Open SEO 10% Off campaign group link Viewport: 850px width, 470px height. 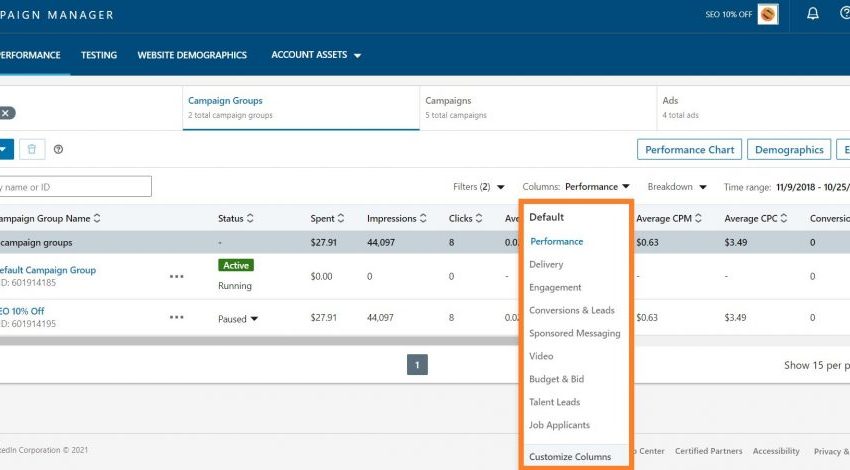click(22, 311)
